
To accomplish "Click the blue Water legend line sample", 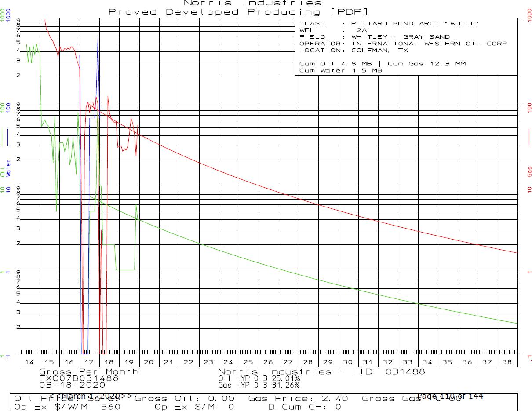I will click(8, 137).
